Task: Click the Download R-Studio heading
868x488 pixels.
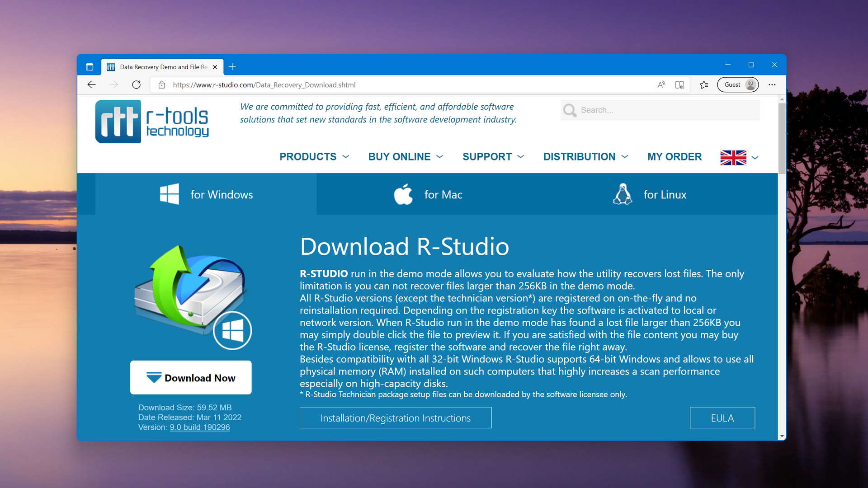Action: point(405,246)
